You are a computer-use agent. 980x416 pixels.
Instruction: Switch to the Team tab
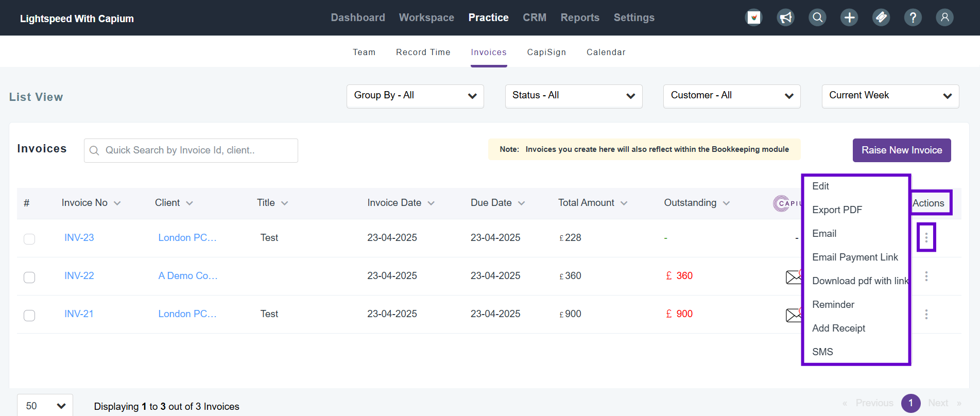364,52
